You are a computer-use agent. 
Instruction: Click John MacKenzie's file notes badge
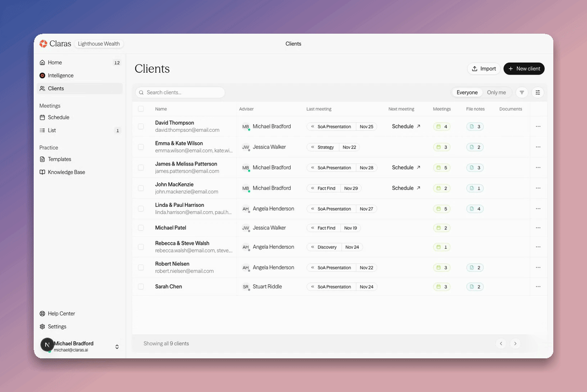point(475,188)
